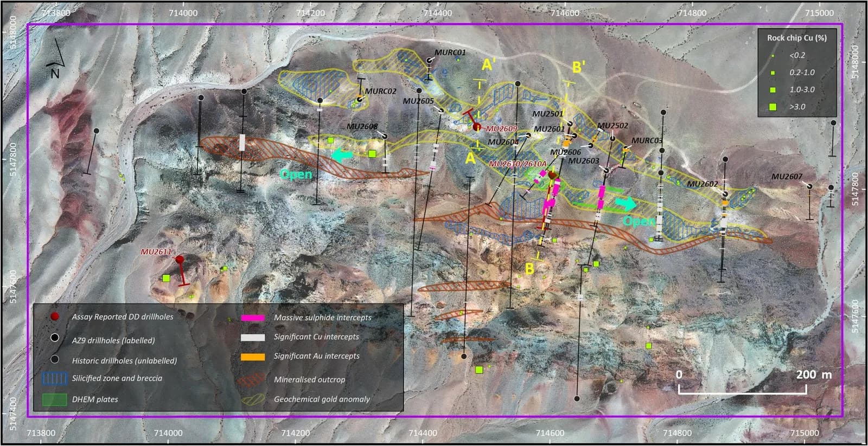Click the MU2609 drillhole label text

coord(502,129)
